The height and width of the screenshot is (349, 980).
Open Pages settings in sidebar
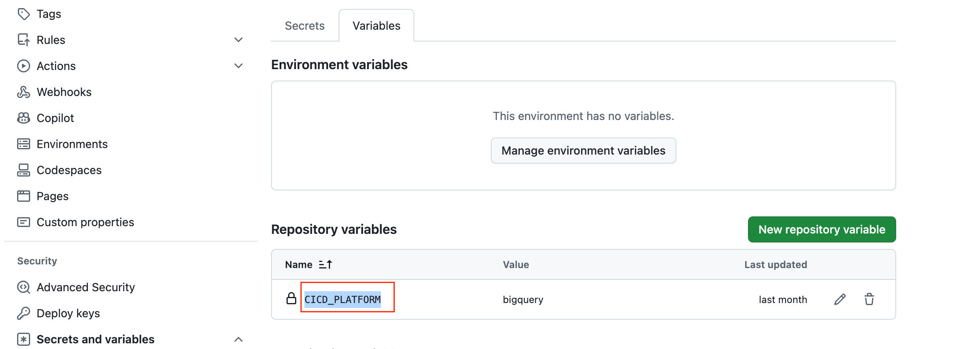[52, 196]
